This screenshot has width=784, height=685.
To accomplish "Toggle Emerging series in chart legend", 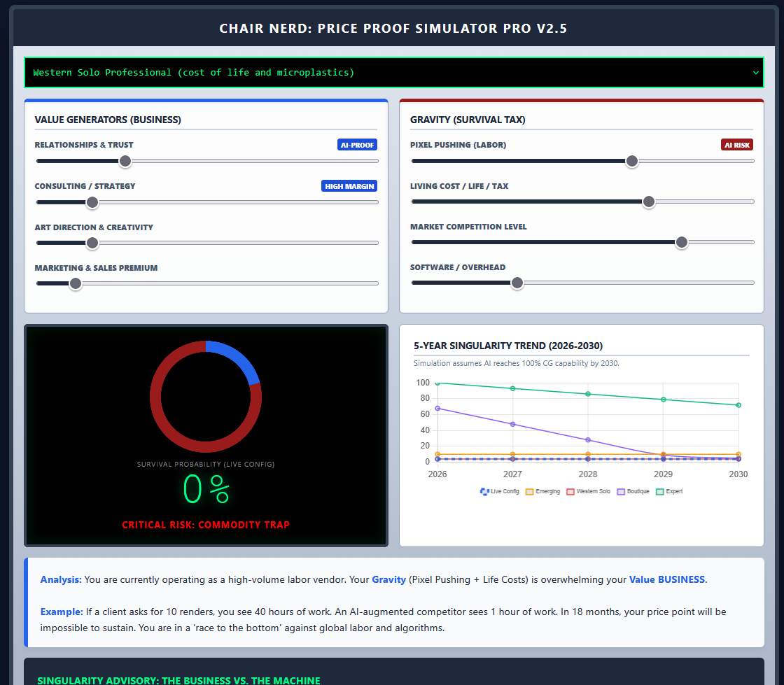I will (543, 492).
